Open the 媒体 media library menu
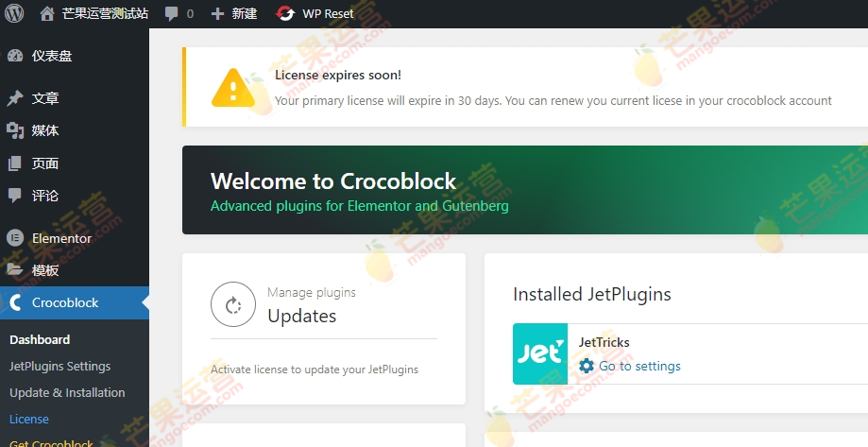This screenshot has width=868, height=447. coord(45,130)
